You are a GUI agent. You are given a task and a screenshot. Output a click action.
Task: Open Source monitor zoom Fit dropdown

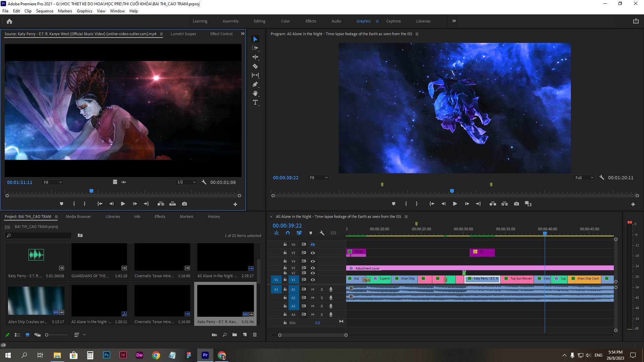53,182
